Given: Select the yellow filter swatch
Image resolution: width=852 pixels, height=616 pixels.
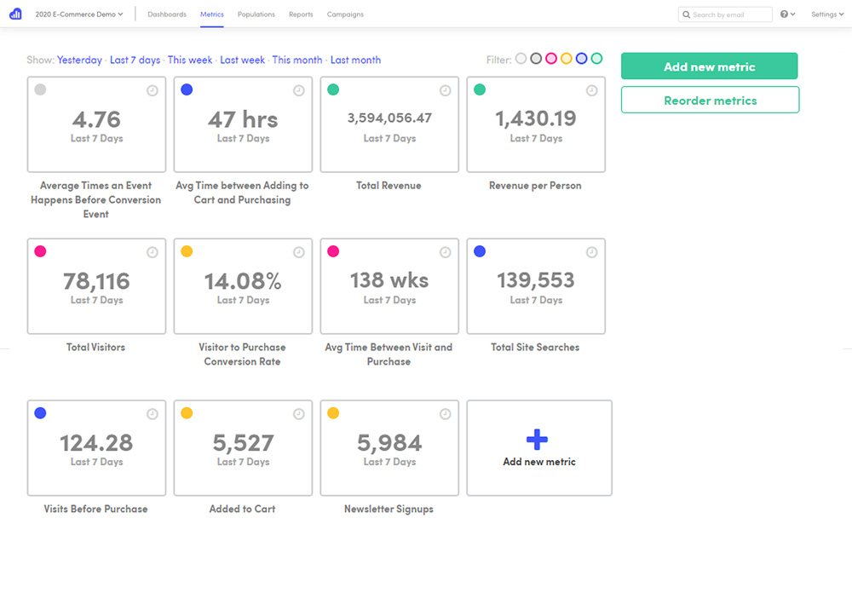Looking at the screenshot, I should tap(566, 58).
